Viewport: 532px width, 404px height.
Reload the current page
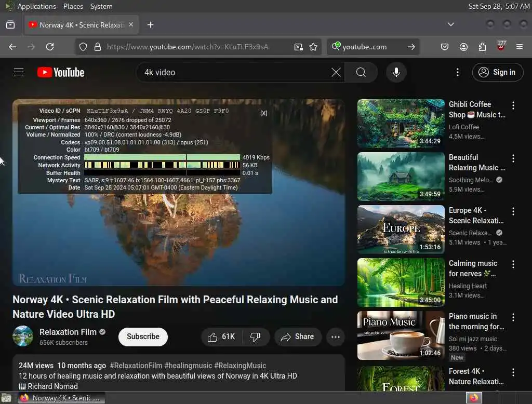(50, 47)
